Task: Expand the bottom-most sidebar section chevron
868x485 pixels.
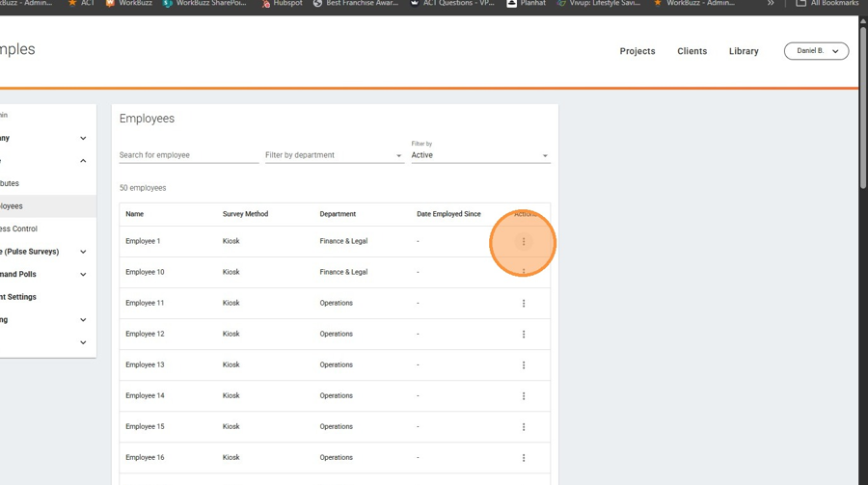Action: pos(83,342)
